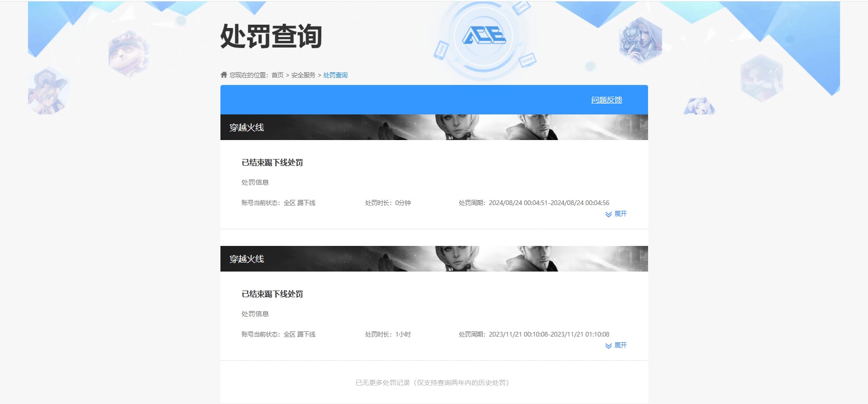Click the ACE logo emblem
This screenshot has height=404, width=868.
[x=484, y=36]
